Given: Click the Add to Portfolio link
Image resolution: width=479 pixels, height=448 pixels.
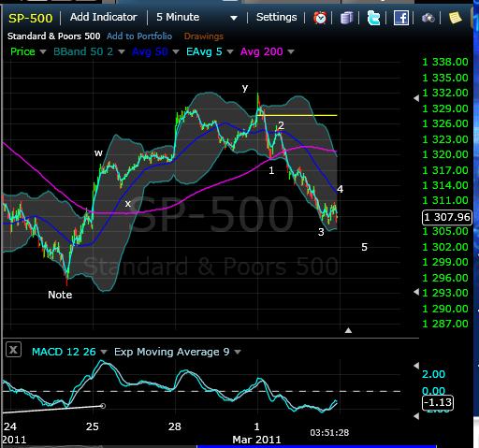Looking at the screenshot, I should [139, 36].
